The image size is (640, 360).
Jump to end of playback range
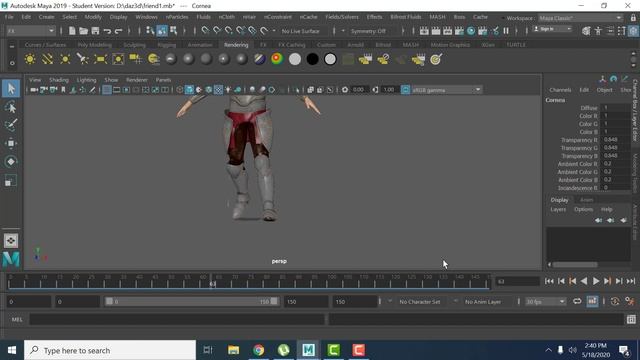point(631,281)
